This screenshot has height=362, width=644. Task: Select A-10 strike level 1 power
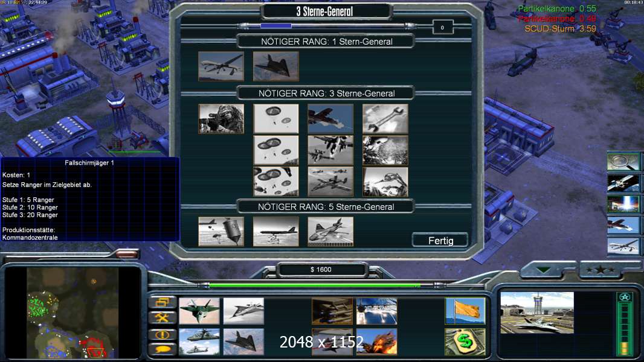tap(330, 119)
